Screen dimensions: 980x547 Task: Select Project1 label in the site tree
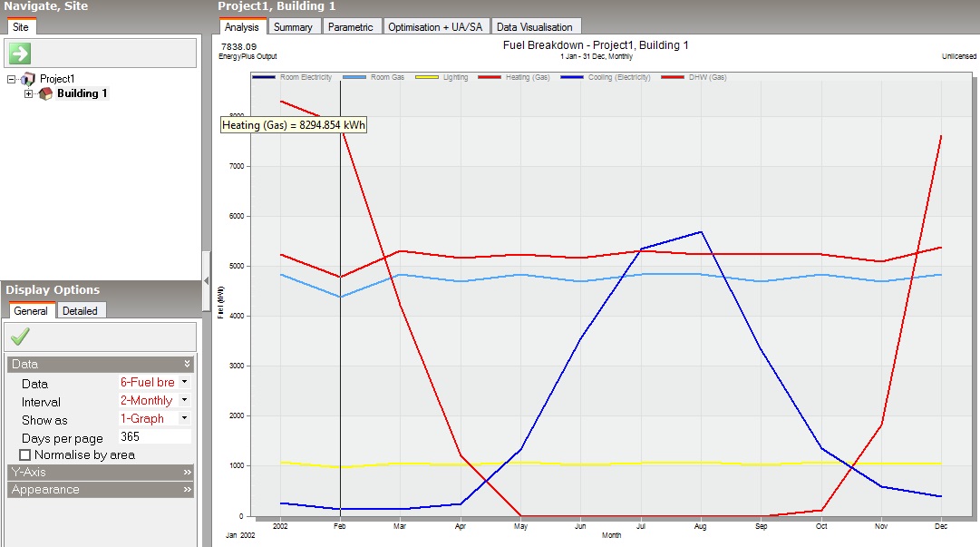[x=57, y=79]
